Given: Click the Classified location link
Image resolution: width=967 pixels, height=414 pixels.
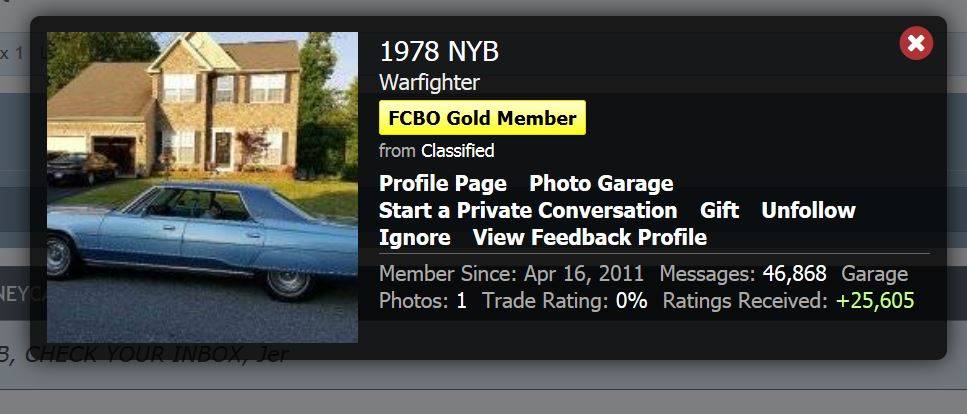Looking at the screenshot, I should [x=458, y=151].
